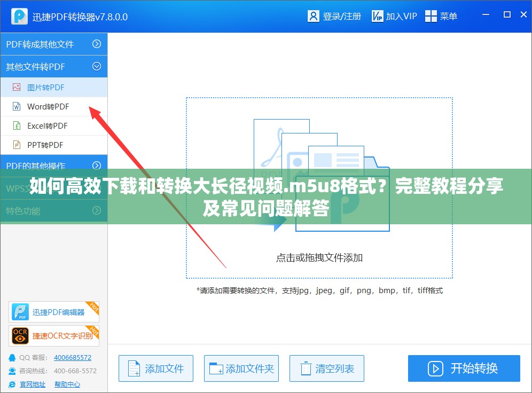Select Word转PDF in the sidebar
The height and width of the screenshot is (393, 532).
point(48,107)
